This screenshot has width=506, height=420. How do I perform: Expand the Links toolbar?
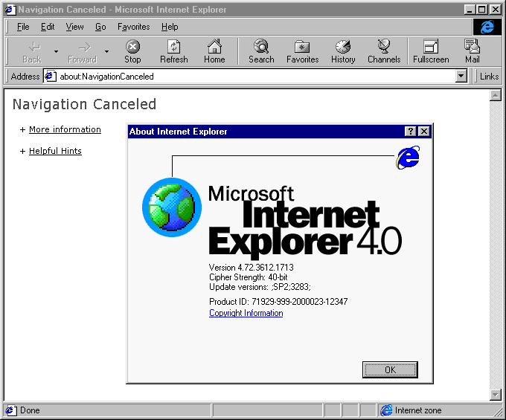[489, 77]
